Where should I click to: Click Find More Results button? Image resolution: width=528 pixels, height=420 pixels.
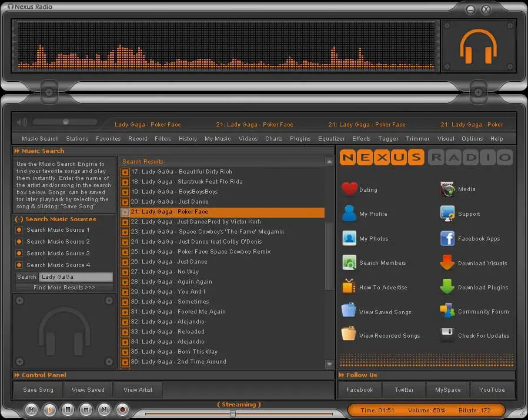tap(64, 287)
